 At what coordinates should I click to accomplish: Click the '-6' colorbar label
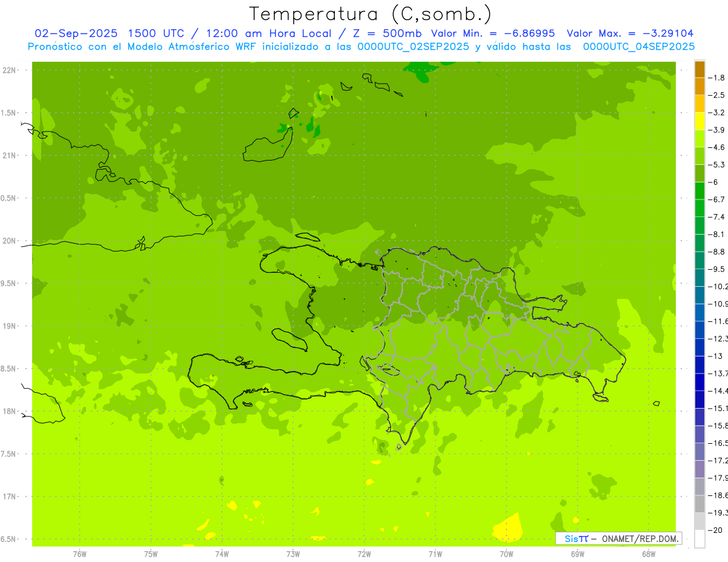tap(714, 182)
